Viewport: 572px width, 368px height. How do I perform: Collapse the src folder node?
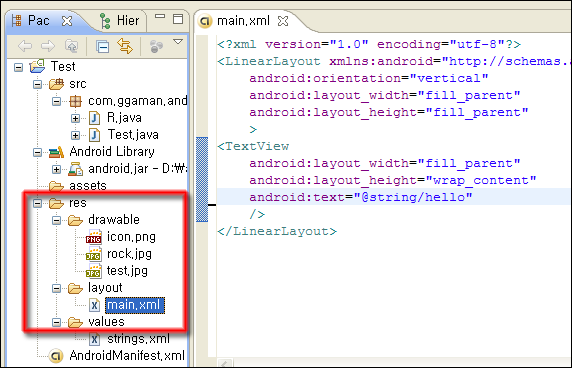point(38,84)
